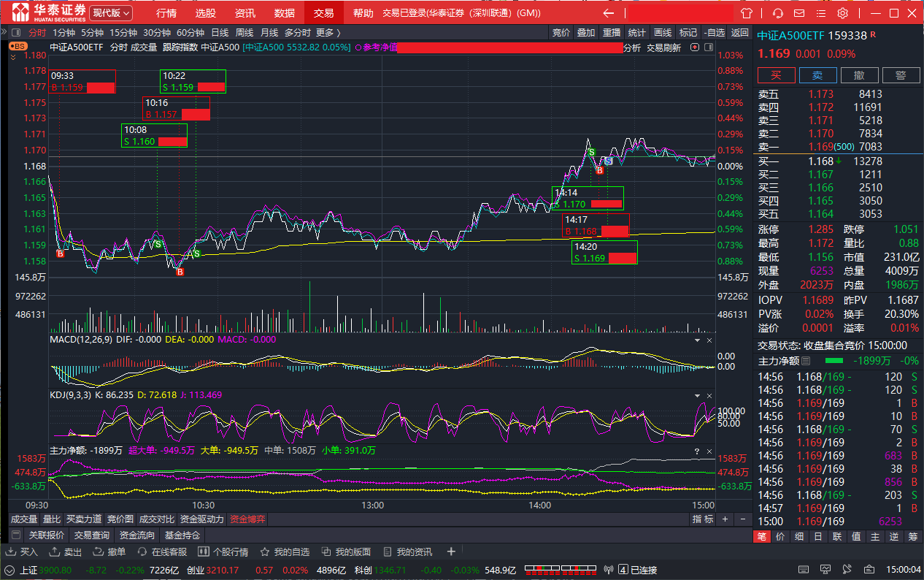Select the 14:20 sell trade marker label

point(604,252)
